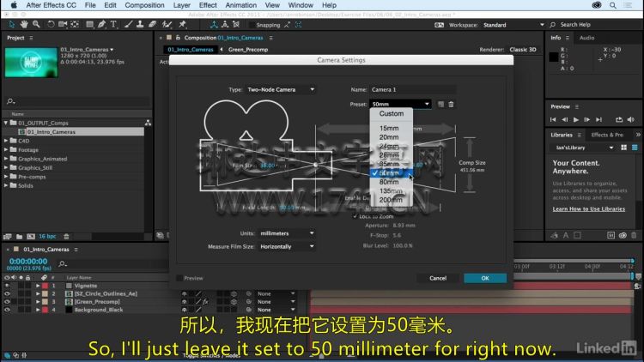The width and height of the screenshot is (644, 362).
Task: Jump to last frame button
Action: (x=598, y=119)
